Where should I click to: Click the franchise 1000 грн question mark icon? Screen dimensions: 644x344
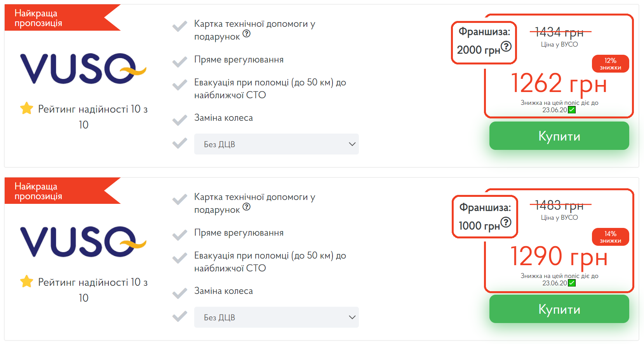point(506,222)
